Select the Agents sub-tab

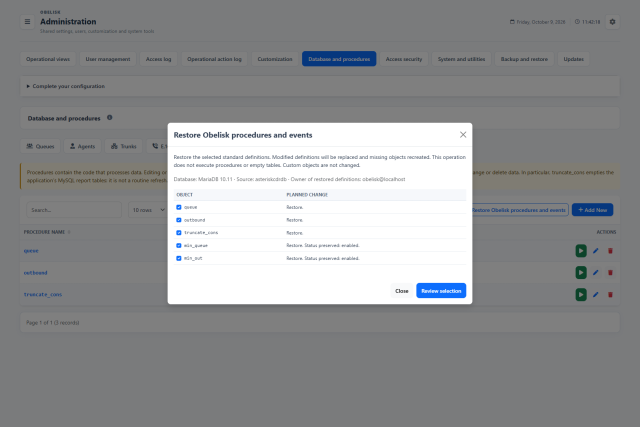click(82, 146)
